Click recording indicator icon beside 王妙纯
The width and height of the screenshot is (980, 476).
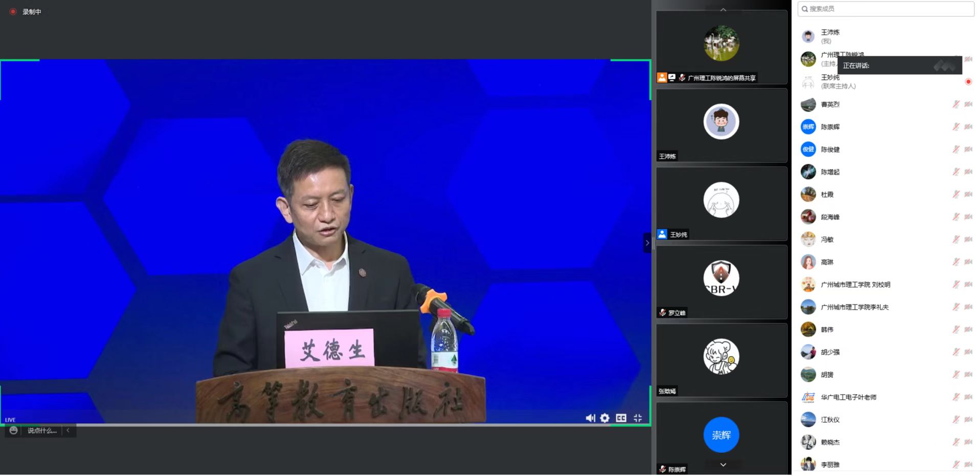coord(968,82)
